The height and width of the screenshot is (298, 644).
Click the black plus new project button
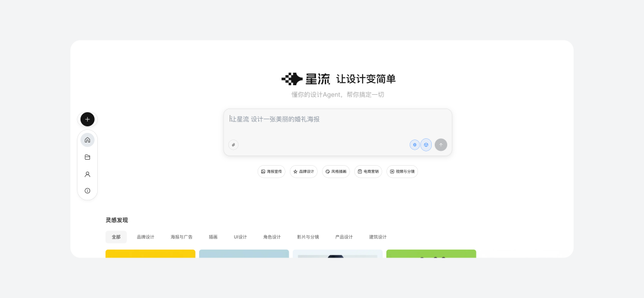click(x=87, y=119)
